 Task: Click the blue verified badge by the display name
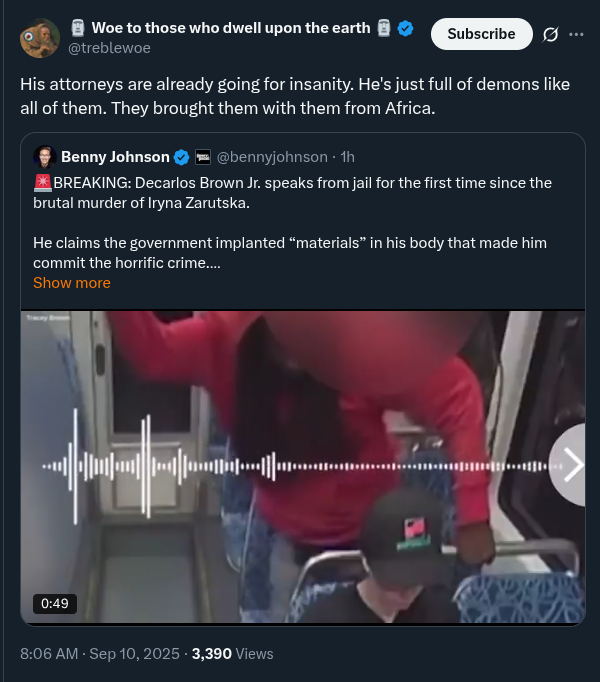[406, 28]
